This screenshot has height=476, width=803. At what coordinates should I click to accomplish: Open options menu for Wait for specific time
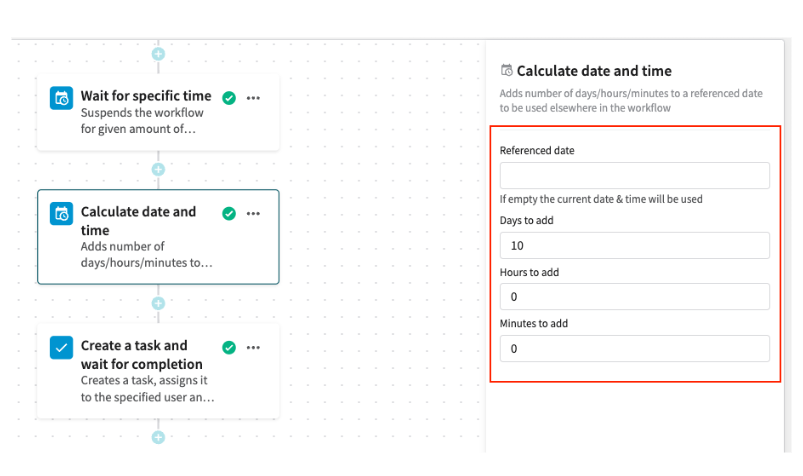[x=253, y=98]
